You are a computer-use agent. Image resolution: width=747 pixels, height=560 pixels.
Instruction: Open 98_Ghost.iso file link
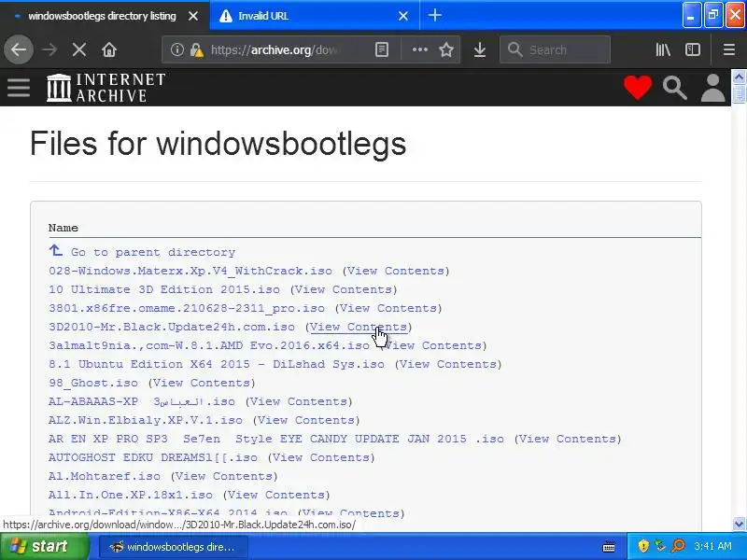point(93,383)
